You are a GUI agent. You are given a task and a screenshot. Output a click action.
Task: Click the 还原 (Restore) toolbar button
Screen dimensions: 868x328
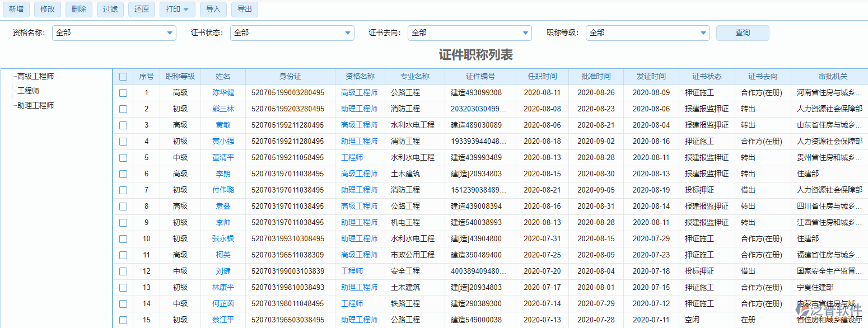(x=142, y=9)
